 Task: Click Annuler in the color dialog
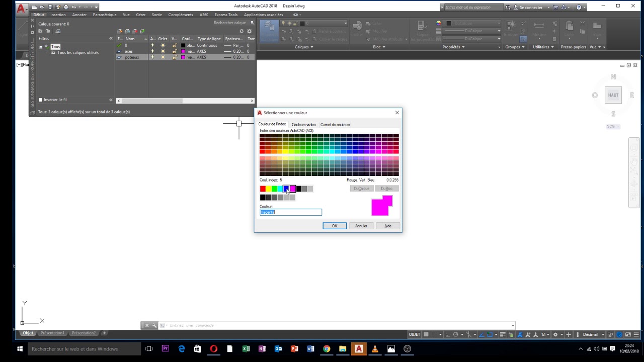(x=361, y=226)
